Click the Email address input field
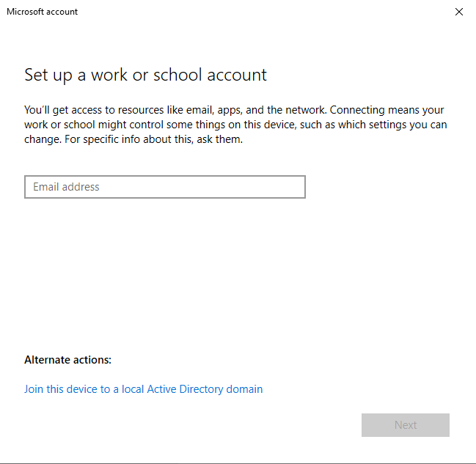 pyautogui.click(x=164, y=187)
